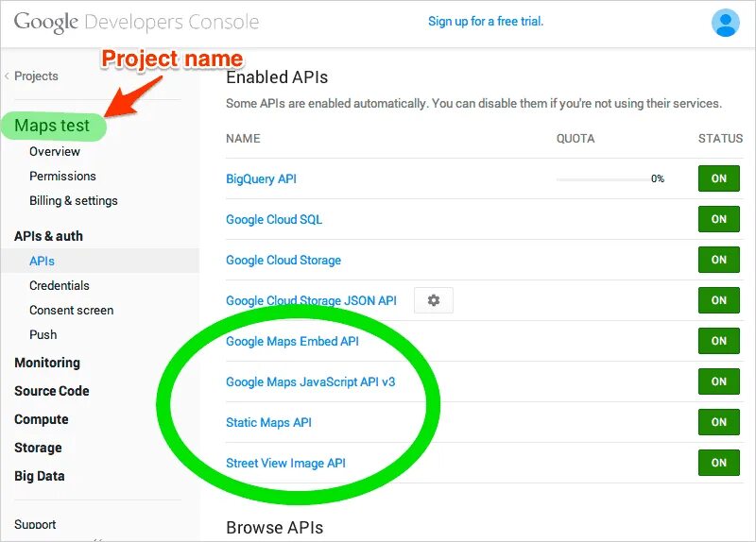The height and width of the screenshot is (542, 756).
Task: Open the Google Cloud SQL link
Action: (x=274, y=219)
